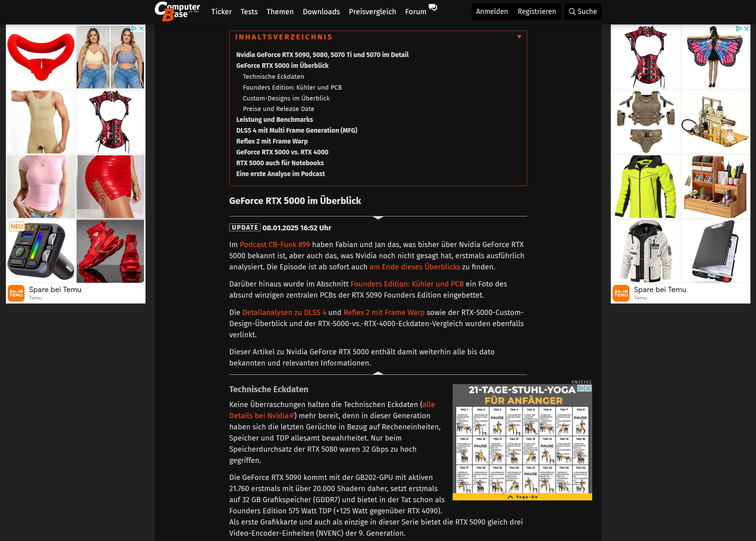Jump to Leistung und Benchmarks section
Screen dimensions: 756x541
[274, 119]
